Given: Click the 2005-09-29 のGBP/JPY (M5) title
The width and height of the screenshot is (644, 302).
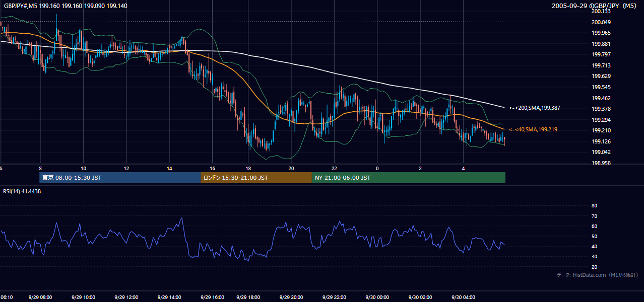Looking at the screenshot, I should pyautogui.click(x=595, y=6).
